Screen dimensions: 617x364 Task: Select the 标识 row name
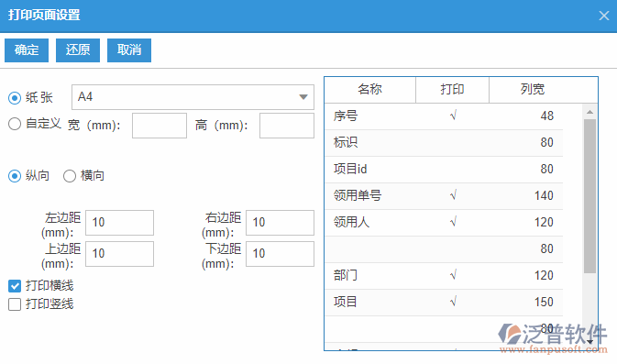tap(346, 142)
